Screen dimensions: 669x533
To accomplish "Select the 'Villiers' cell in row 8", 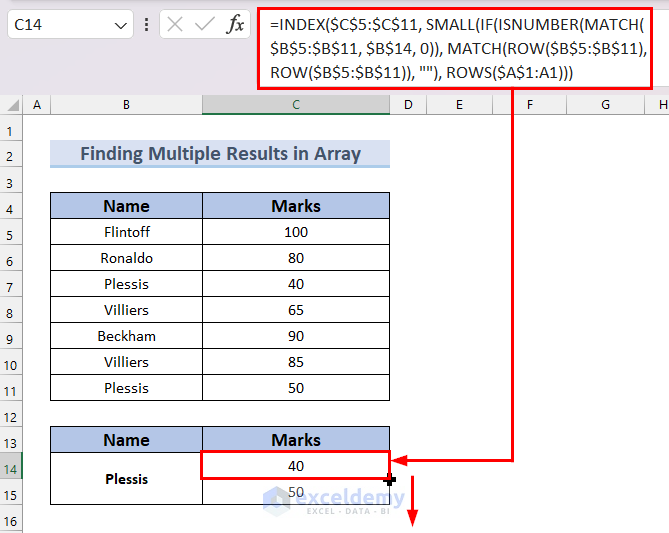I will pos(126,310).
